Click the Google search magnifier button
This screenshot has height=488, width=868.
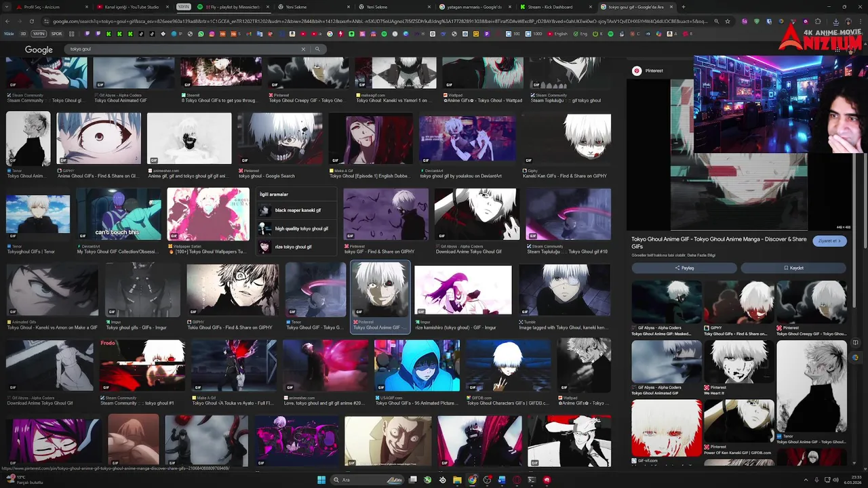tap(317, 49)
